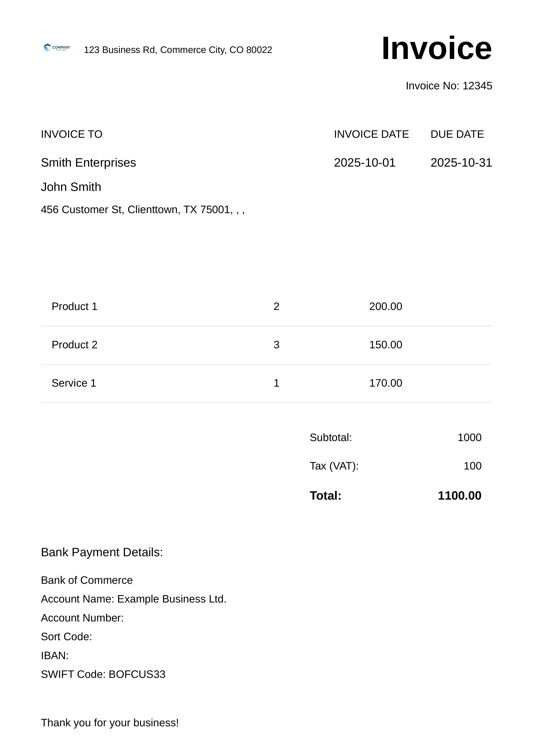Click the large Invoice heading
Screen dimensions: 534x756
coord(436,48)
